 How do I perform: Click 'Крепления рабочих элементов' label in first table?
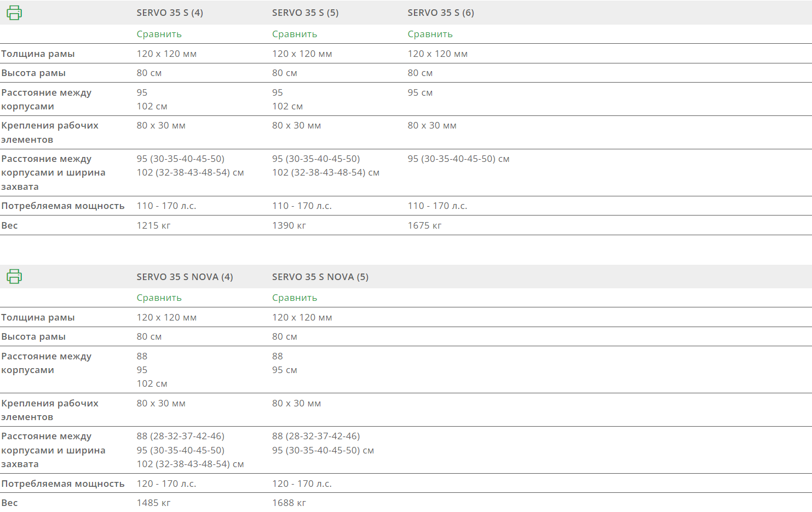(50, 132)
